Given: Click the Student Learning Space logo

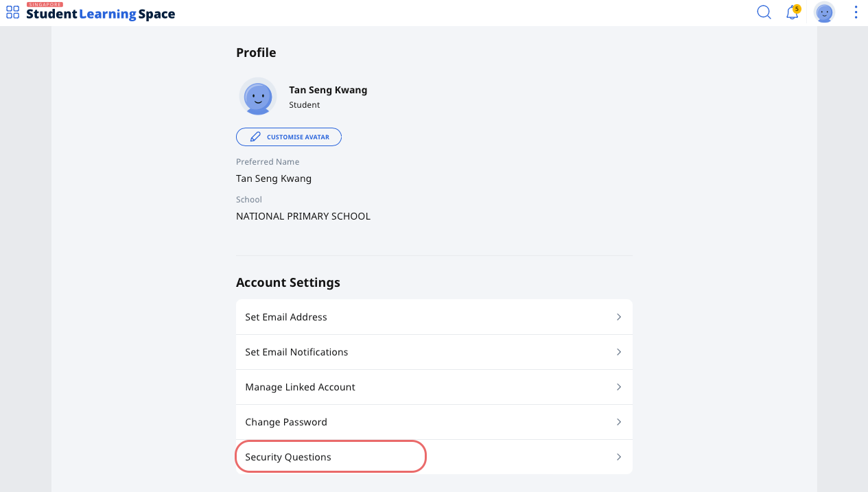Looking at the screenshot, I should click(x=100, y=13).
